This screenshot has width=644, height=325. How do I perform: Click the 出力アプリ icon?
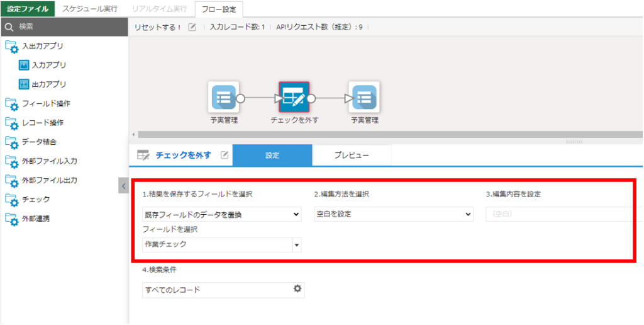[25, 84]
